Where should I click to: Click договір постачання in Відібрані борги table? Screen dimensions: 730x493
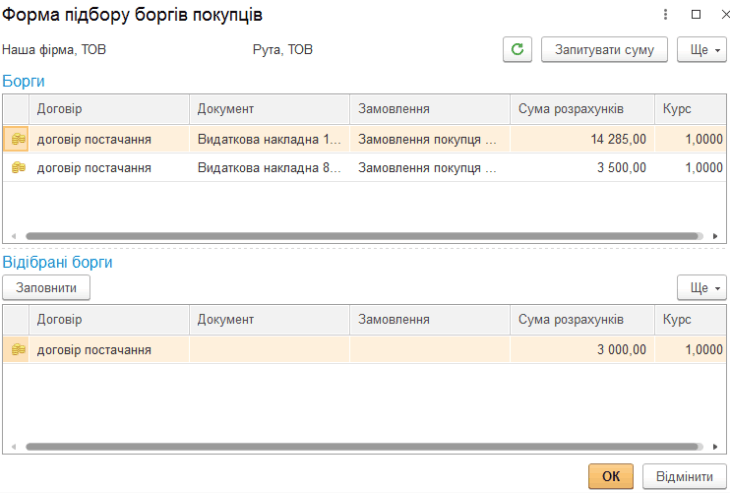(94, 350)
